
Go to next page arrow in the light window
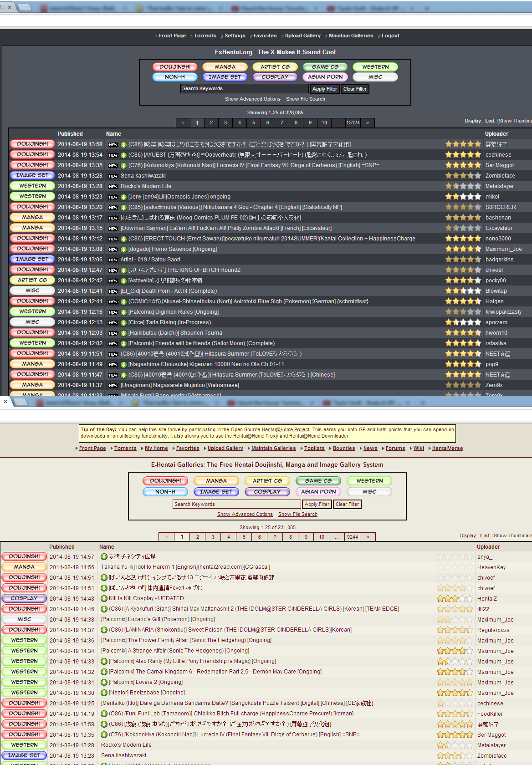pos(368,537)
